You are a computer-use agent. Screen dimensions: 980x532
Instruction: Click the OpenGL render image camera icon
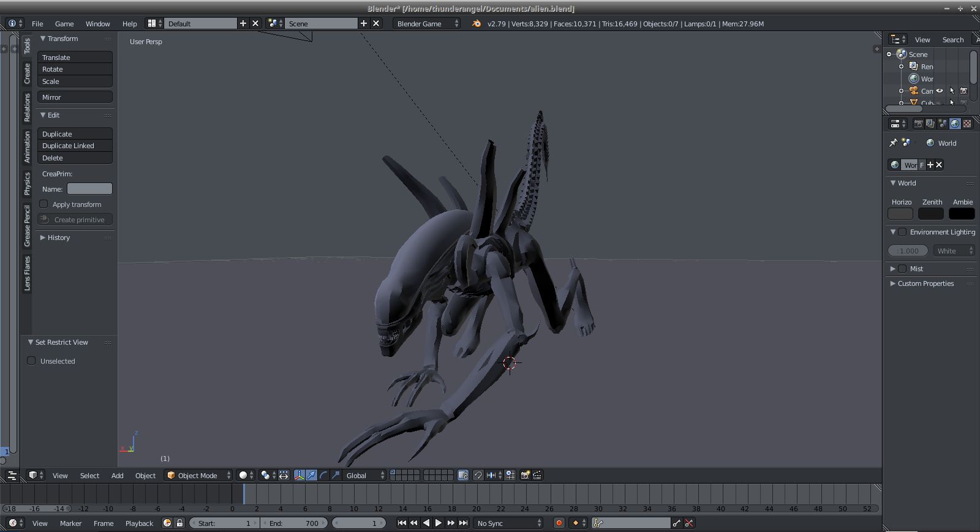coord(525,475)
